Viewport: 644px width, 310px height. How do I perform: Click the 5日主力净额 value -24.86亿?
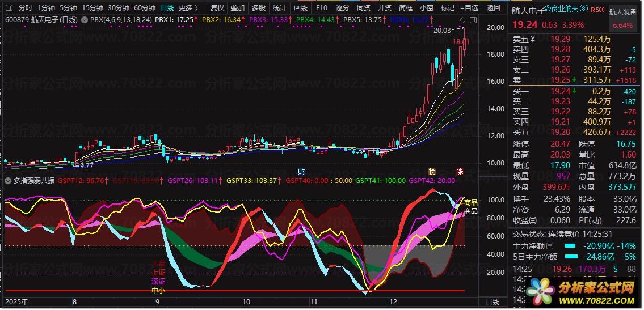599,257
